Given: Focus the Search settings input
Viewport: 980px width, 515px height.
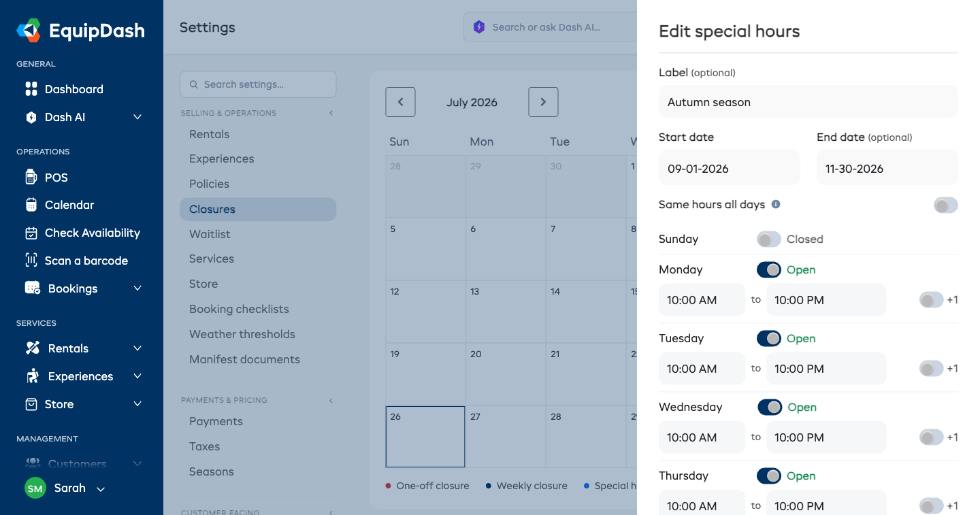Looking at the screenshot, I should [x=258, y=84].
